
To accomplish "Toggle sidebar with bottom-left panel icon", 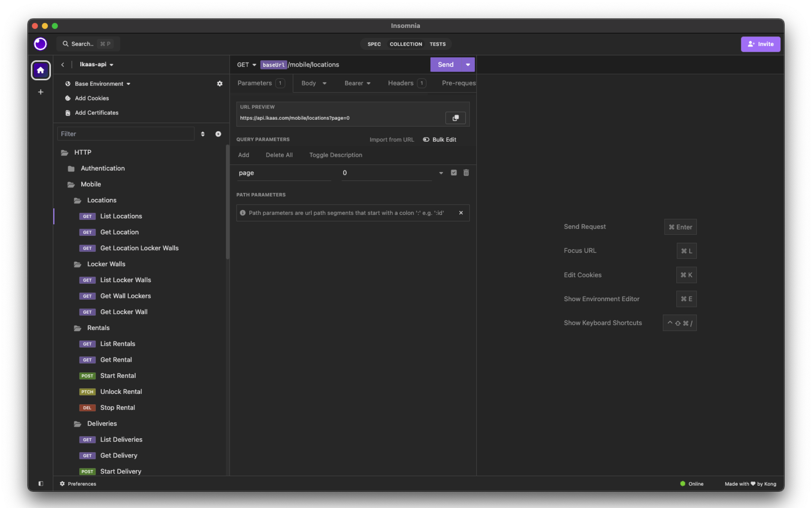I will pyautogui.click(x=41, y=484).
